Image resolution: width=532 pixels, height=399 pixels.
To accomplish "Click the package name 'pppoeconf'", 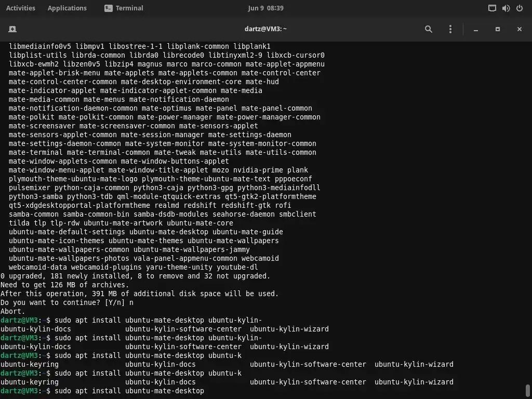I will (x=293, y=179).
